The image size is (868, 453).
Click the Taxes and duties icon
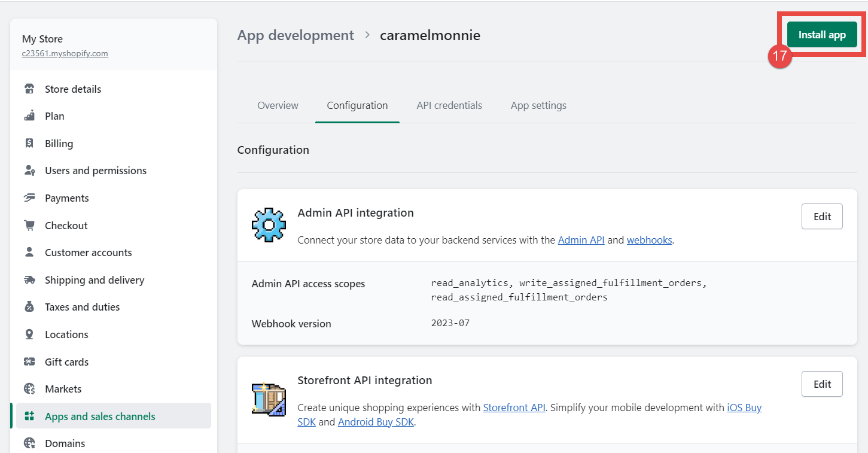click(29, 307)
